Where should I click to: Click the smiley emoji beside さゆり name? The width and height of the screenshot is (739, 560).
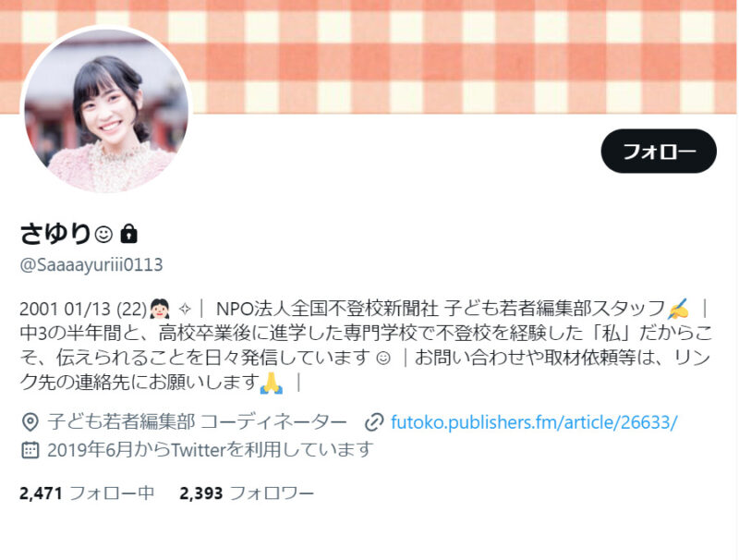coord(103,234)
